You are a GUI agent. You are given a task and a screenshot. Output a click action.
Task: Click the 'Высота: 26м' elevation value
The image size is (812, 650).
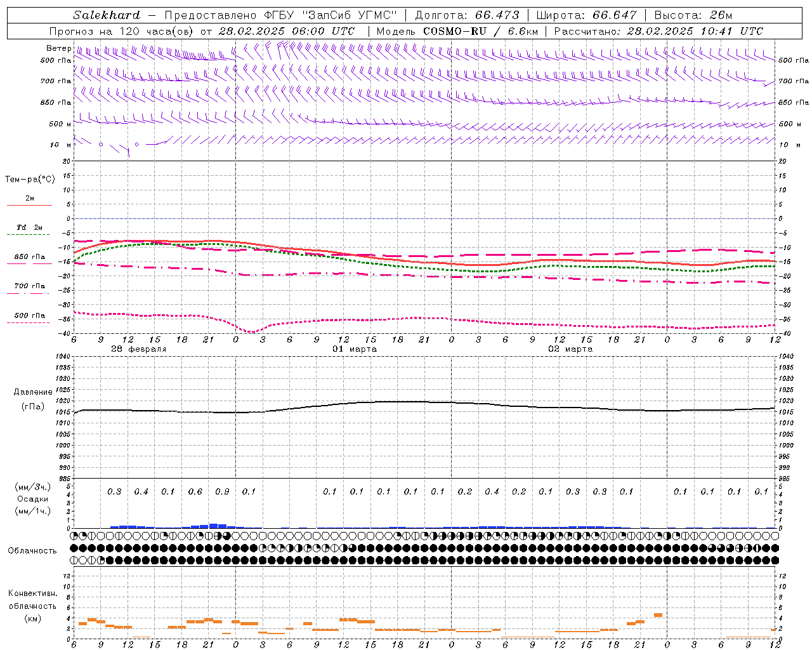click(693, 15)
